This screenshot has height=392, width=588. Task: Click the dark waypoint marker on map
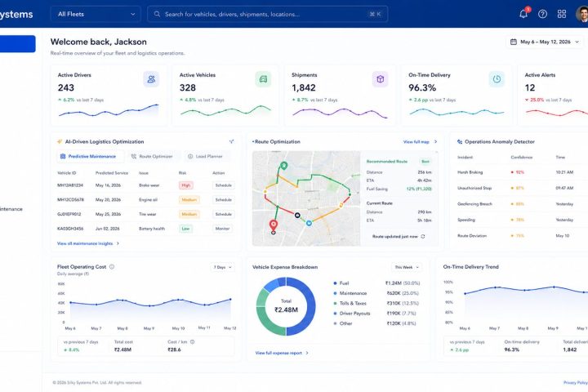tap(297, 216)
